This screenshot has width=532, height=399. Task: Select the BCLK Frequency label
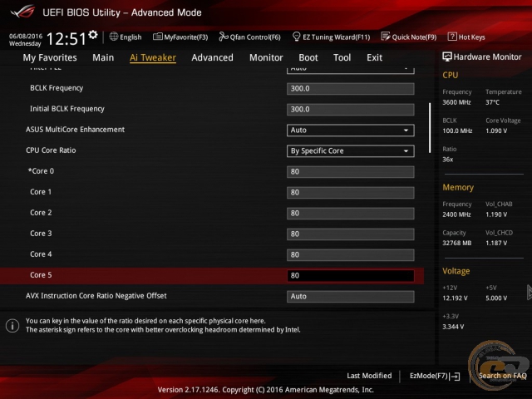57,88
